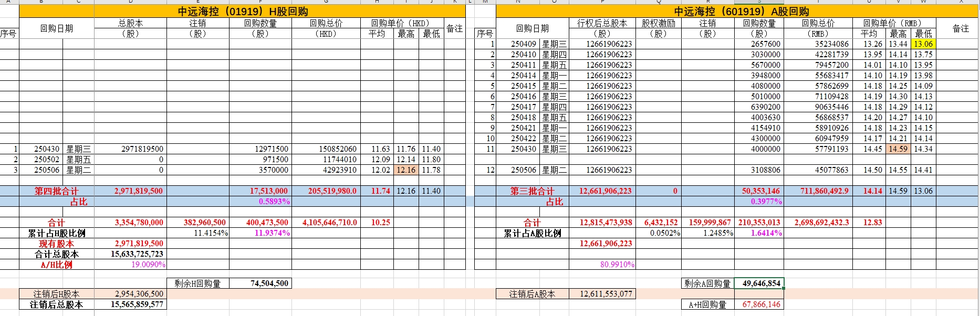Click the 股权激励 column header

click(x=659, y=28)
